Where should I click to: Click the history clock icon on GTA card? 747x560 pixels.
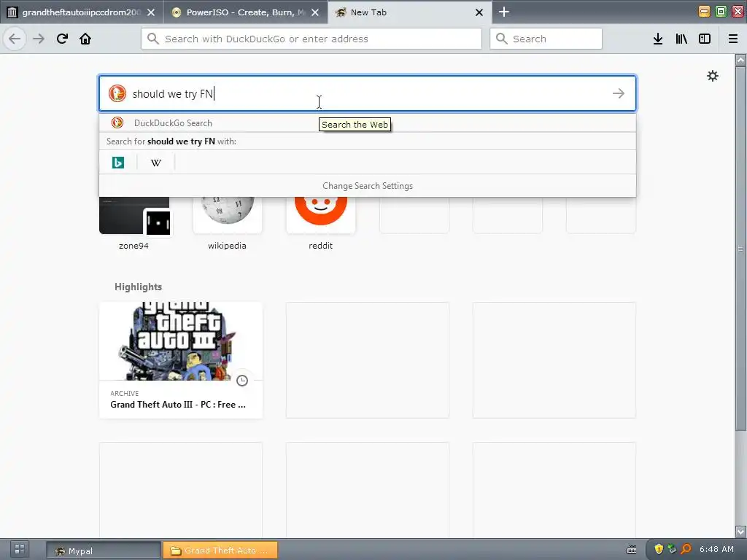(x=242, y=381)
